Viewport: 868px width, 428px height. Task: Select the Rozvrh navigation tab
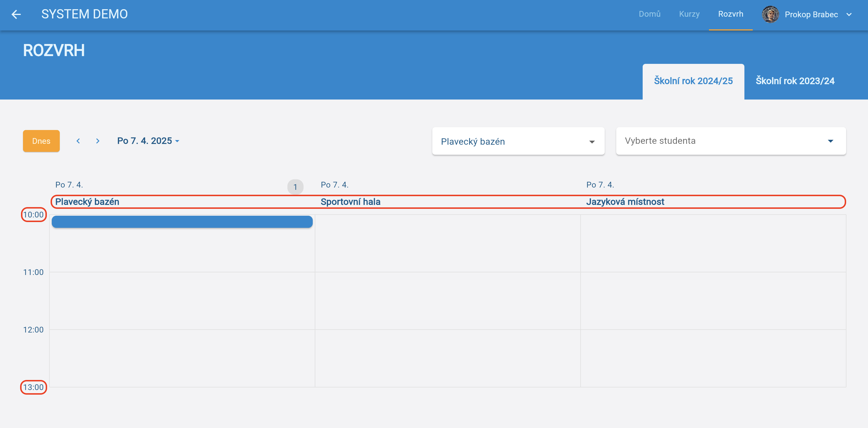pos(731,14)
